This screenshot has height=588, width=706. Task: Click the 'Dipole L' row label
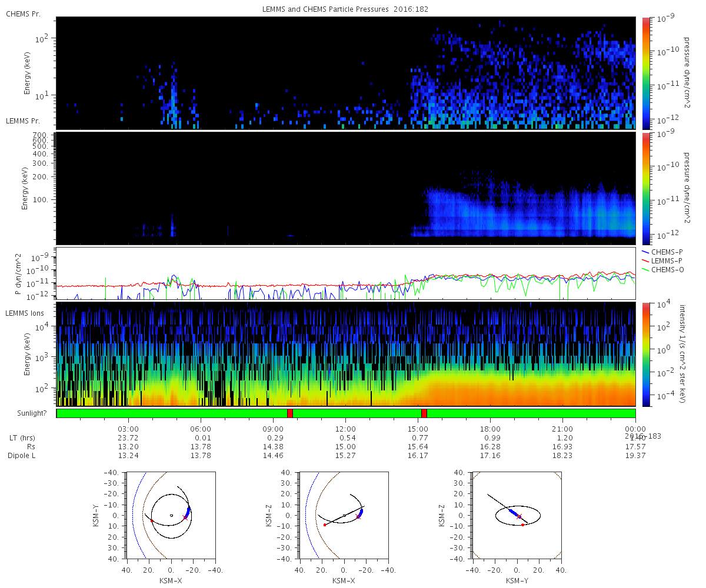[22, 456]
